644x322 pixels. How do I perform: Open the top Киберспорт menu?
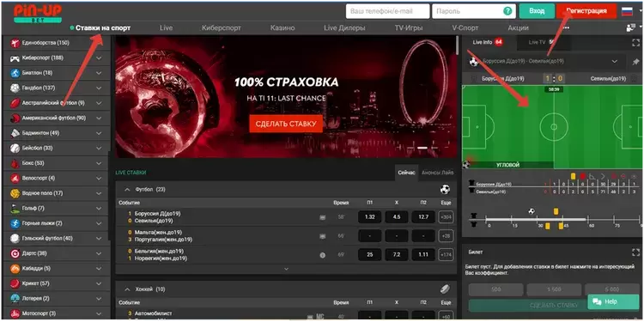point(222,28)
